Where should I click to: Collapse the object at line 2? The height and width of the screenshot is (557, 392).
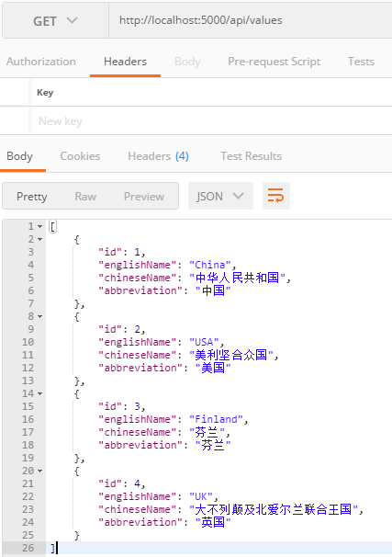pos(40,239)
